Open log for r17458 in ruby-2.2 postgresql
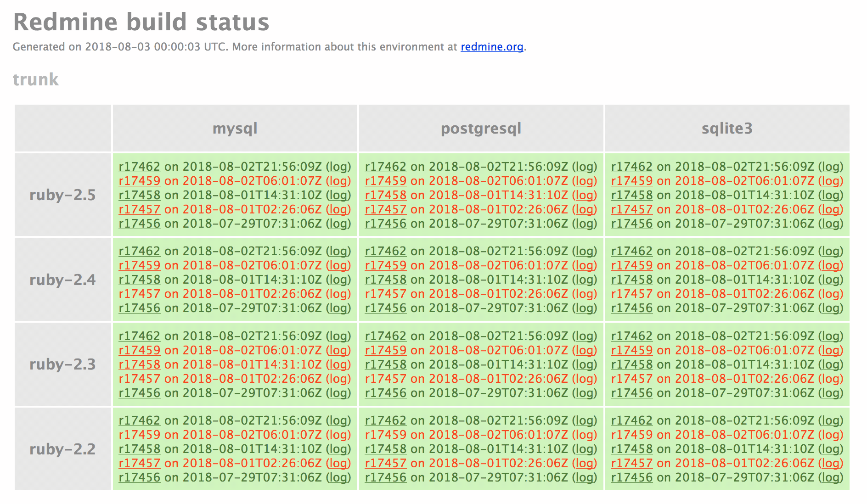867x504 pixels. coord(585,449)
